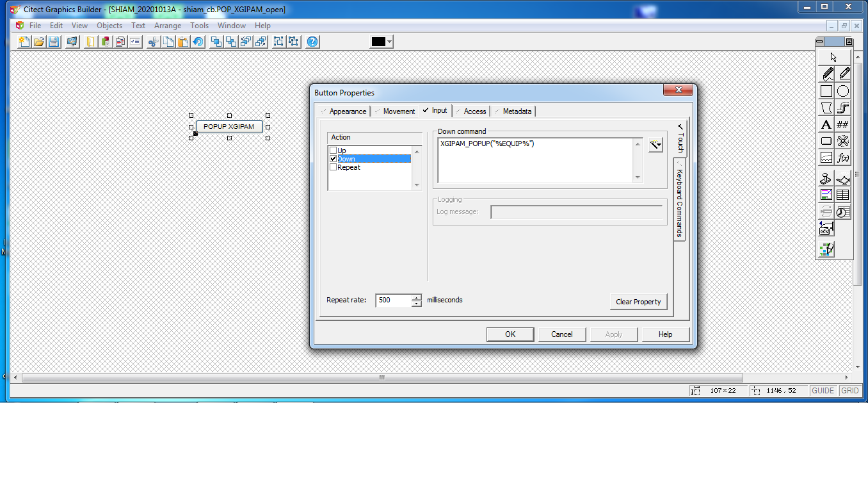Open the Arrange menu
The image size is (868, 492).
coord(168,26)
